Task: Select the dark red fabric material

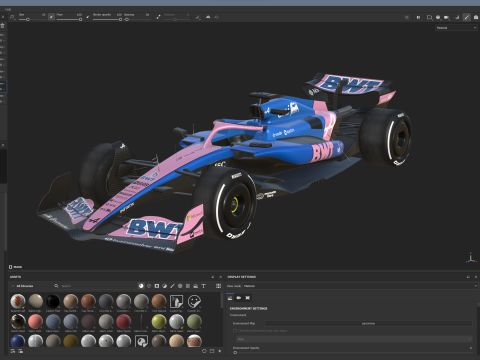Action: tap(123, 322)
